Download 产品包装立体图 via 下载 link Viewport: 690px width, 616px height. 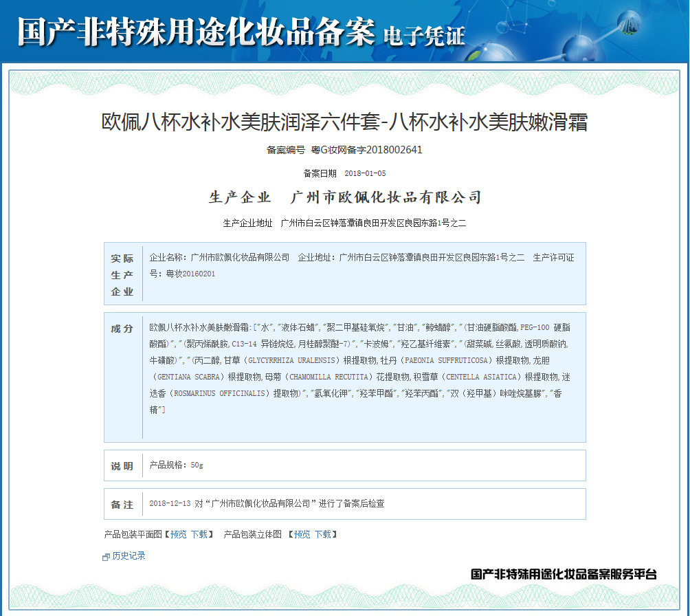pos(322,534)
